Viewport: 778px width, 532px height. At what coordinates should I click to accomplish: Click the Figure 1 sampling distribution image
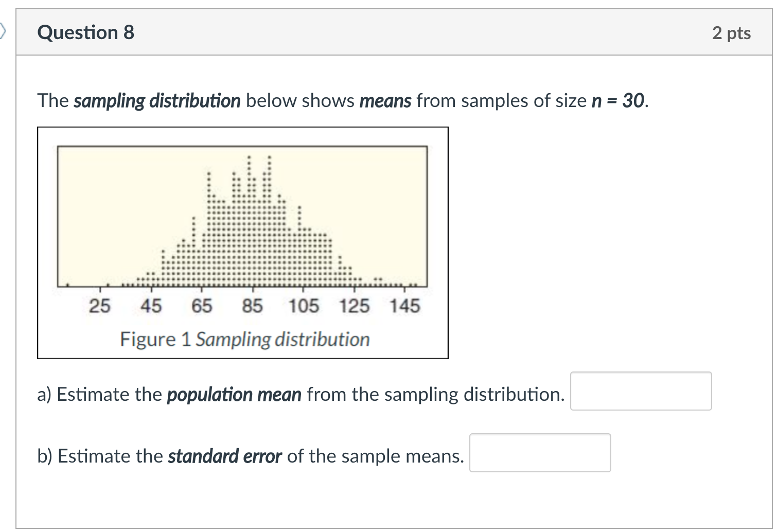[242, 242]
